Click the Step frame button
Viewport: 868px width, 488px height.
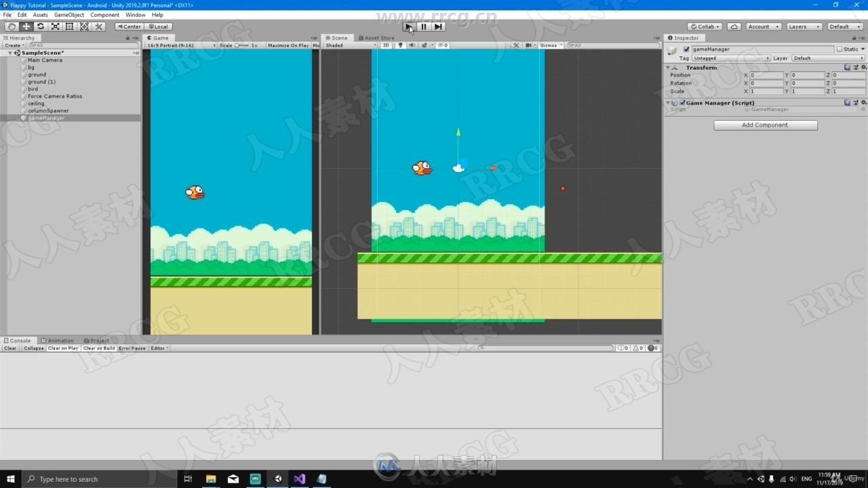[438, 26]
